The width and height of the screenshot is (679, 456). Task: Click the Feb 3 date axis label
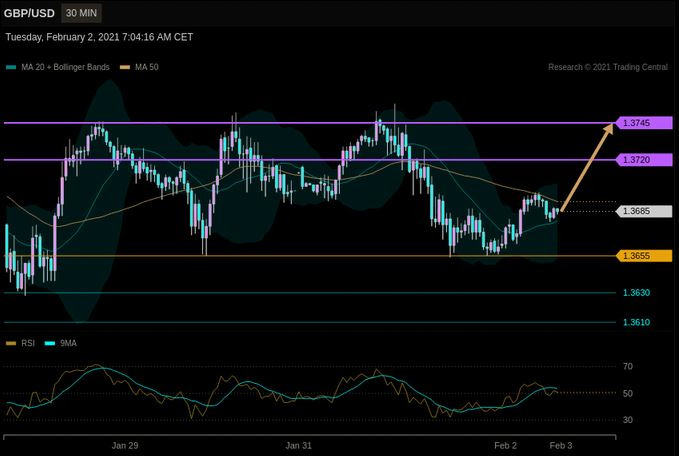[561, 446]
